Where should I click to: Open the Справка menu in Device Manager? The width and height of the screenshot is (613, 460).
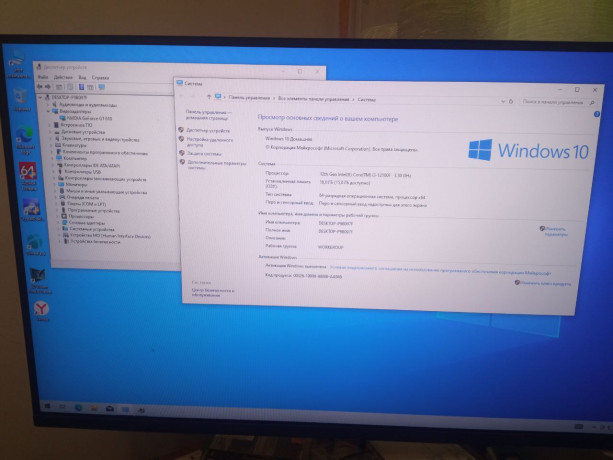tap(100, 78)
